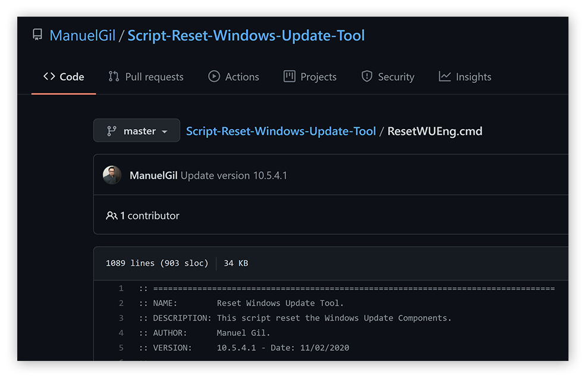Open the Script-Reset-Windows-Update-Tool repository link
Screen dimensions: 588x377
(247, 35)
